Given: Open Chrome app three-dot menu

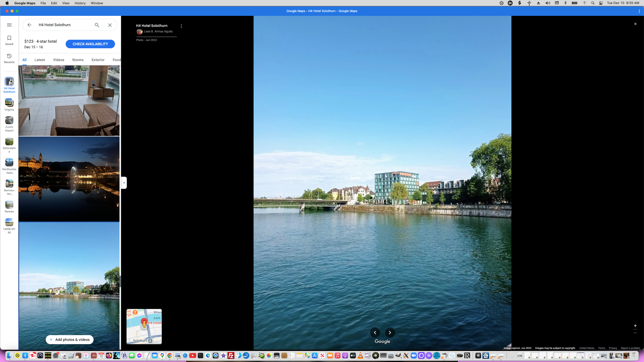Looking at the screenshot, I should 639,11.
